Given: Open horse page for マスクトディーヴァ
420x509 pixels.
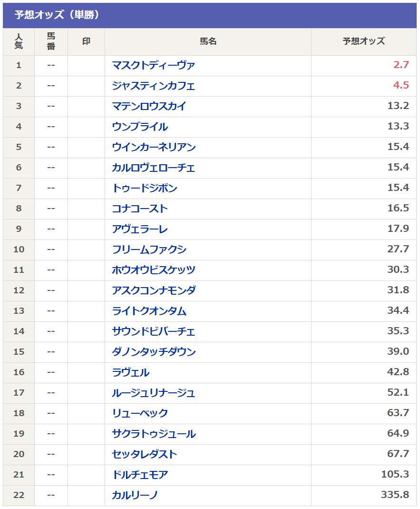Looking at the screenshot, I should point(154,65).
